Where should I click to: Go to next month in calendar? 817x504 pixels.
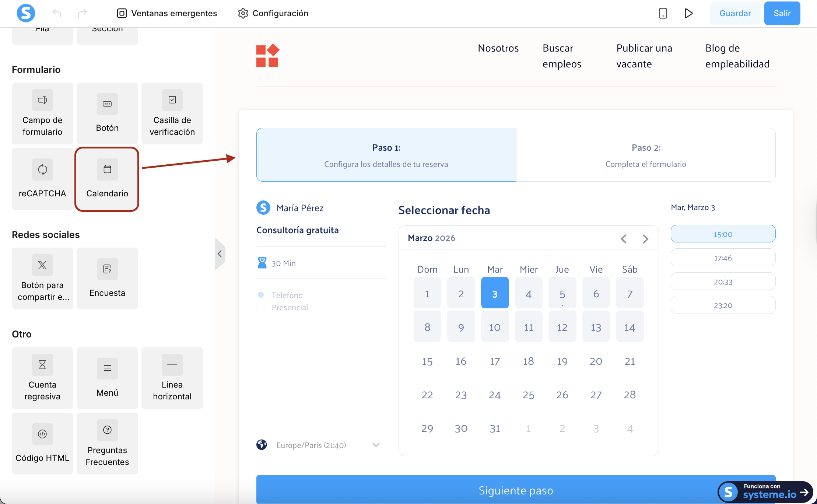(x=645, y=239)
